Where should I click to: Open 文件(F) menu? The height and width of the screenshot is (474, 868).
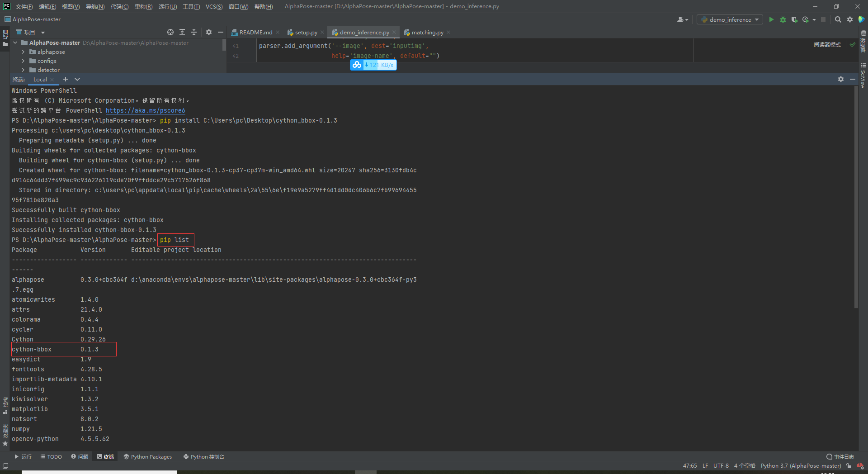click(24, 6)
